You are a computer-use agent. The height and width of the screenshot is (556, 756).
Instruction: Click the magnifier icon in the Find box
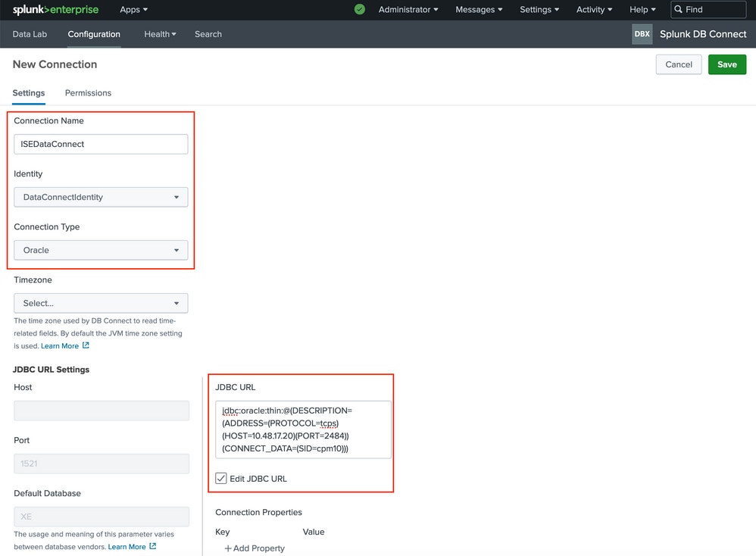click(679, 9)
